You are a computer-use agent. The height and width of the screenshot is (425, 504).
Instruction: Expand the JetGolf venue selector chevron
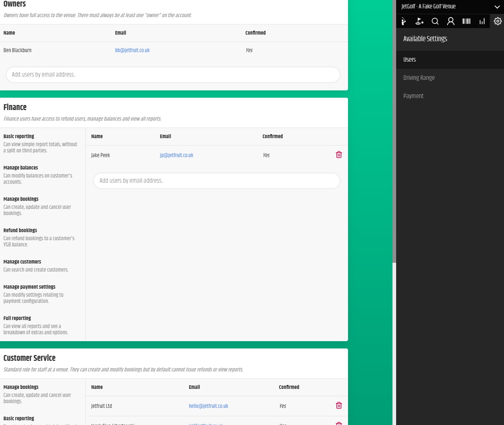(x=497, y=7)
